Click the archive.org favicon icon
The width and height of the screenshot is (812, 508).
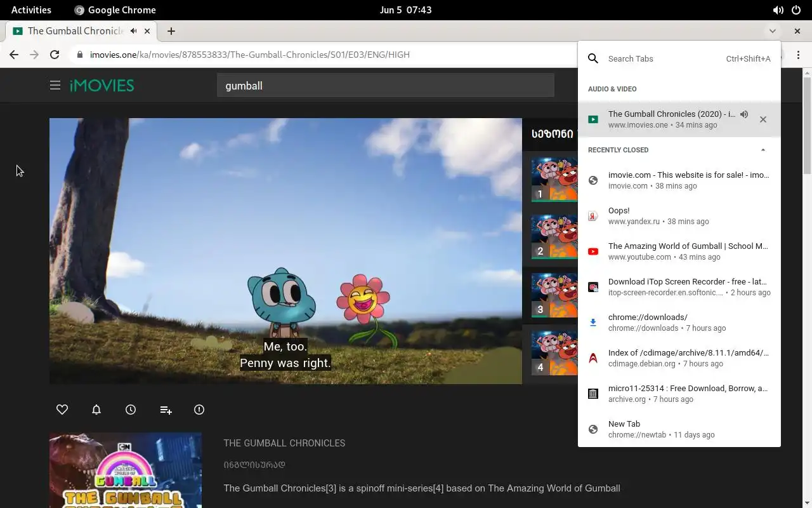pos(593,394)
